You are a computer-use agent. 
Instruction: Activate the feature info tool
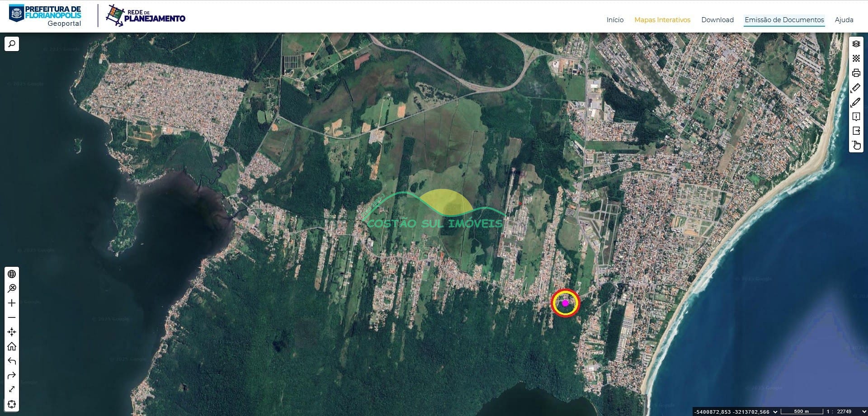pos(856,117)
